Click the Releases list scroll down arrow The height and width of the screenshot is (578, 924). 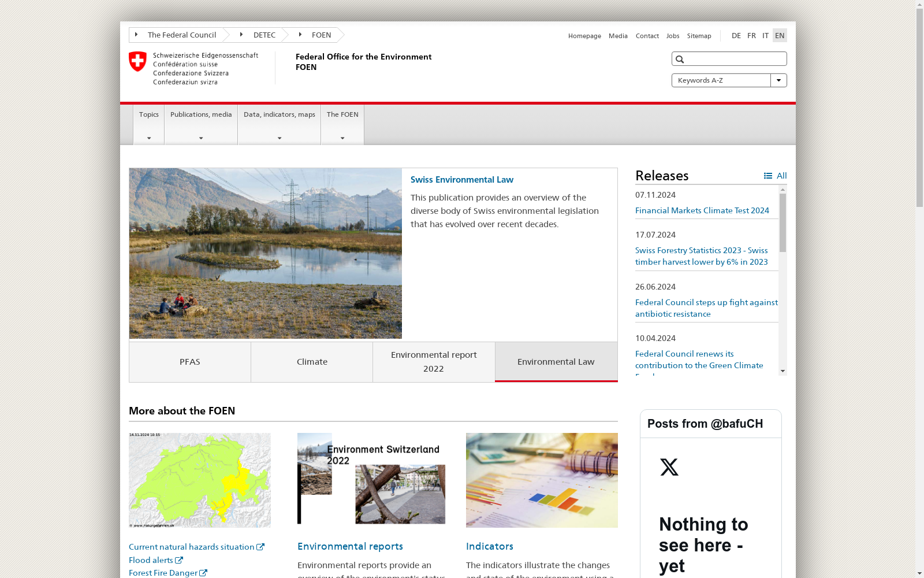[x=783, y=371]
